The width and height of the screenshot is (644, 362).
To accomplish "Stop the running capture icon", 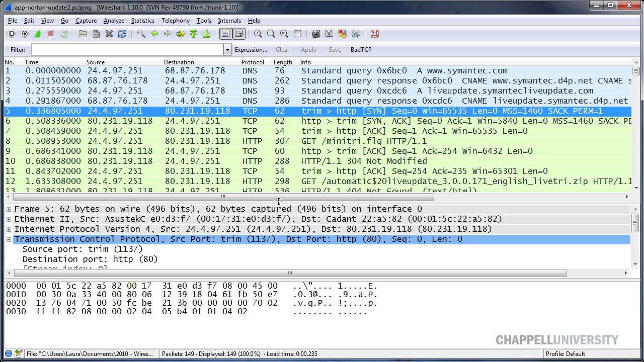I will click(51, 34).
